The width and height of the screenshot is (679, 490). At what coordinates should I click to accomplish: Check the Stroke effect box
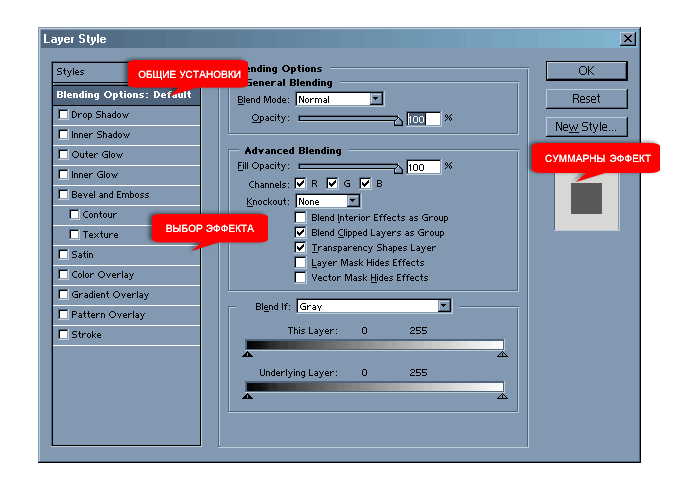64,335
